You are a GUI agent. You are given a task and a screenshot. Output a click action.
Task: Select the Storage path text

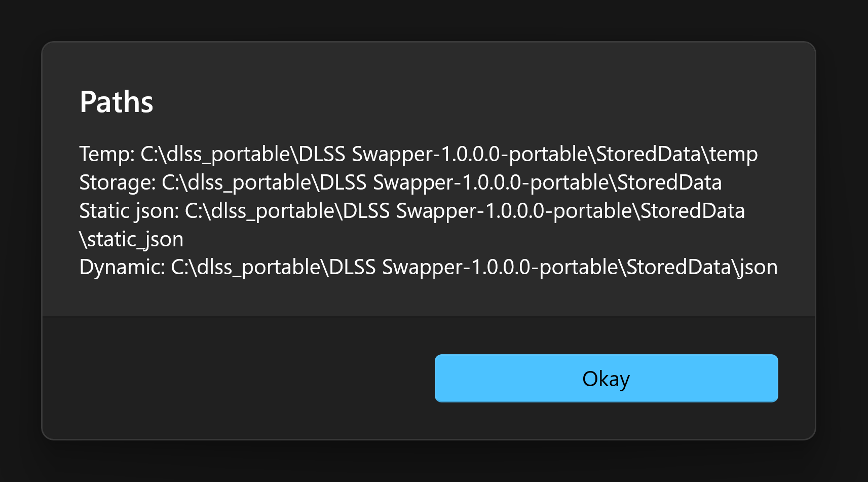(401, 182)
